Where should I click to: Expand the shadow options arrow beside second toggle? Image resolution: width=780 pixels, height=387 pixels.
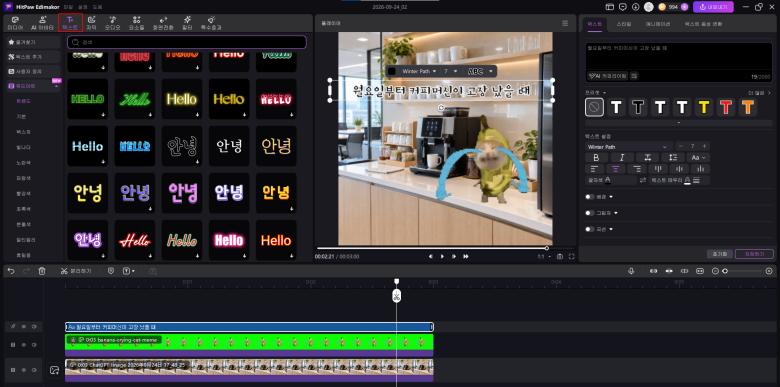[x=616, y=213]
